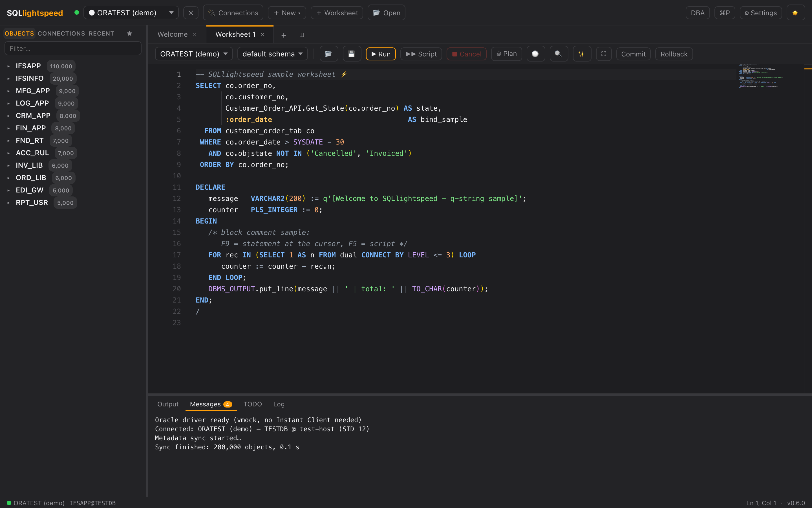Image resolution: width=812 pixels, height=508 pixels.
Task: Open the Output panel tab
Action: point(168,404)
